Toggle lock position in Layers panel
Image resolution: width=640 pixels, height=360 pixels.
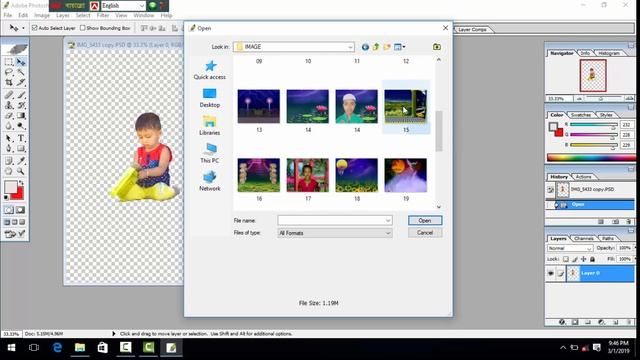pyautogui.click(x=584, y=259)
